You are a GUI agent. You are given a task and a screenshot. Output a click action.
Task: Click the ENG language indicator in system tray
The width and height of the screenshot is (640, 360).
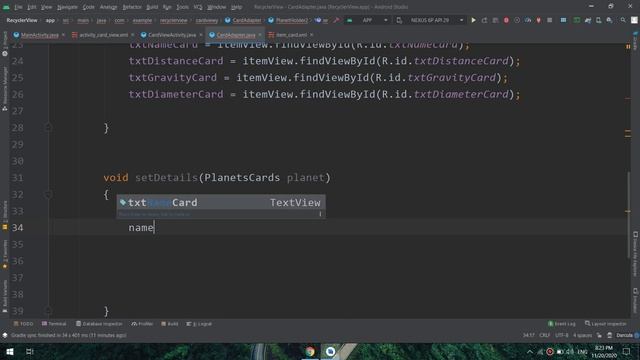coord(582,351)
